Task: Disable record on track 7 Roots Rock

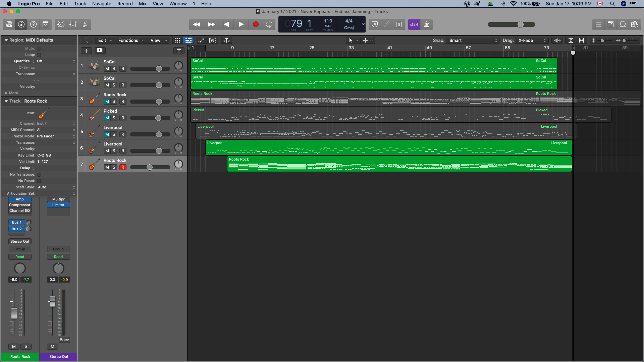Action: click(x=123, y=167)
